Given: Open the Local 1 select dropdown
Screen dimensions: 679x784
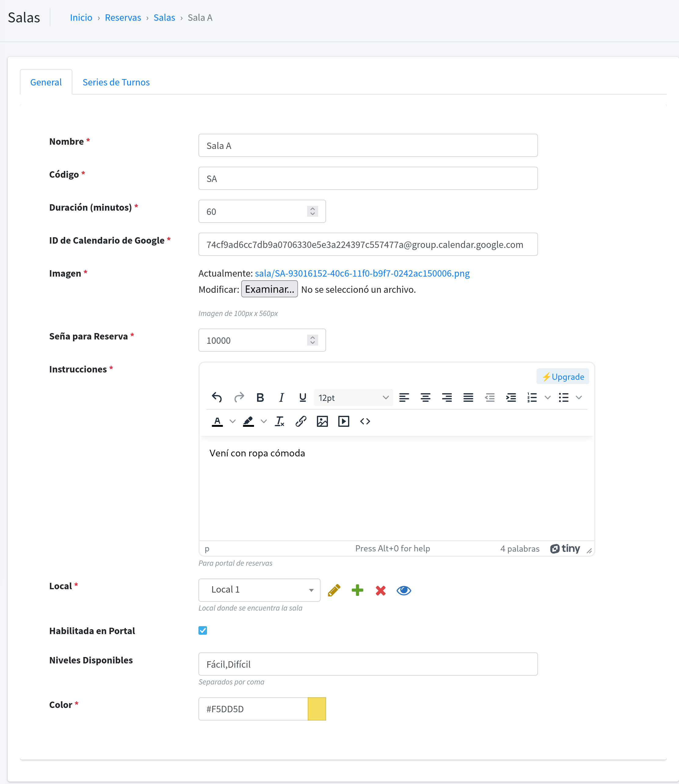Looking at the screenshot, I should click(259, 590).
